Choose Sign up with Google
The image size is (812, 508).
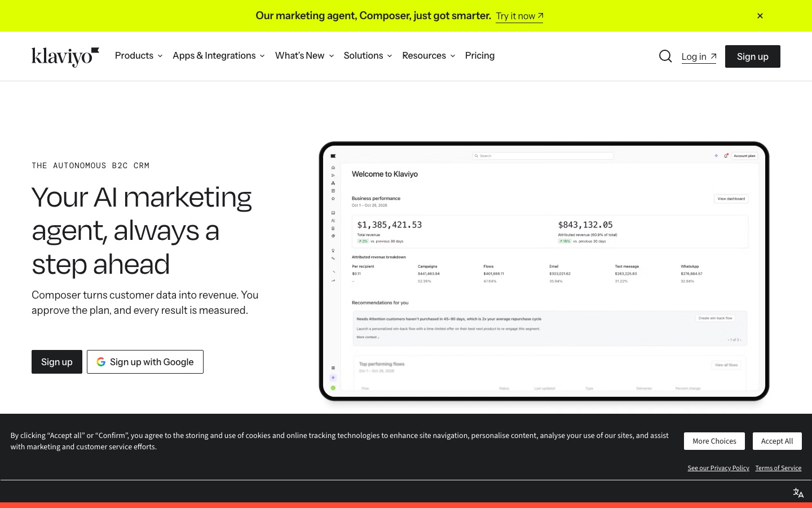(145, 362)
